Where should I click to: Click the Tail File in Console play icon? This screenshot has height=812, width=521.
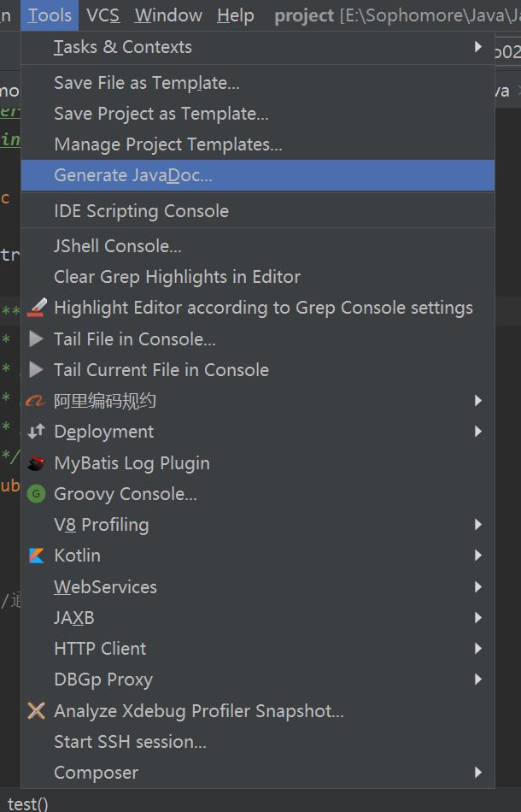36,339
